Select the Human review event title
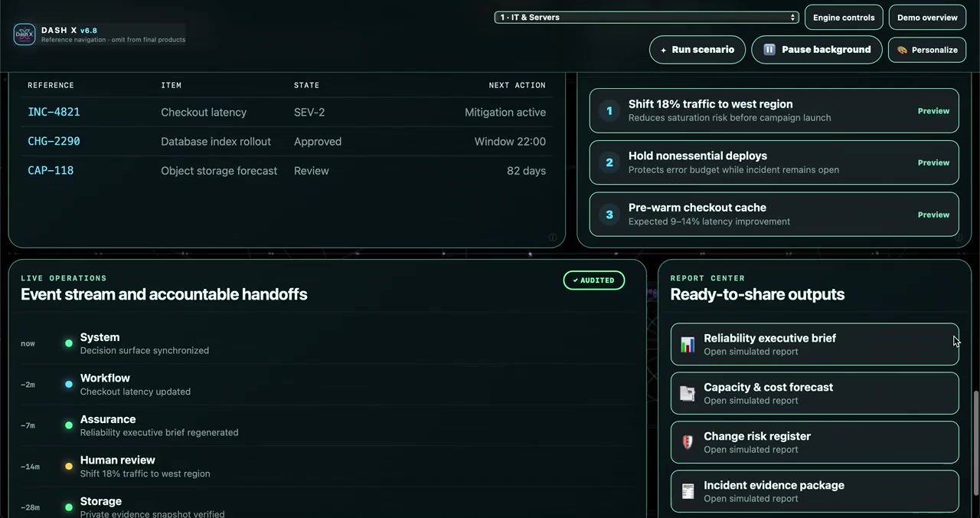 (118, 460)
